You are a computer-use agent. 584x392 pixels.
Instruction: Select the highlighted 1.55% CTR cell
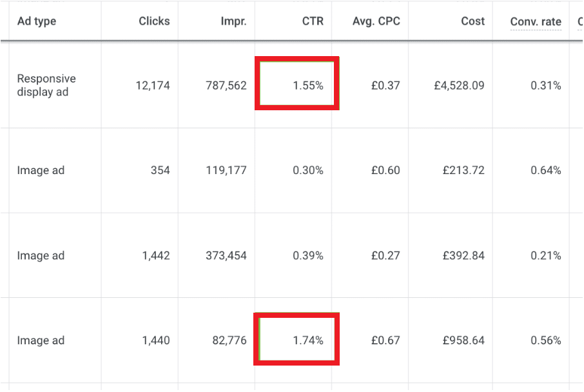coord(297,83)
